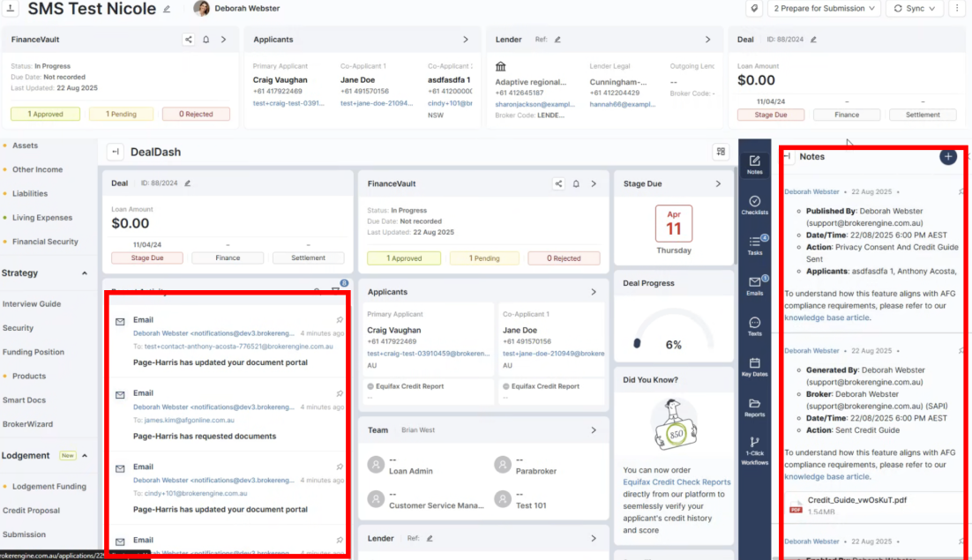Click Loan Admin team avatar placeholder
The height and width of the screenshot is (560, 972).
(376, 465)
